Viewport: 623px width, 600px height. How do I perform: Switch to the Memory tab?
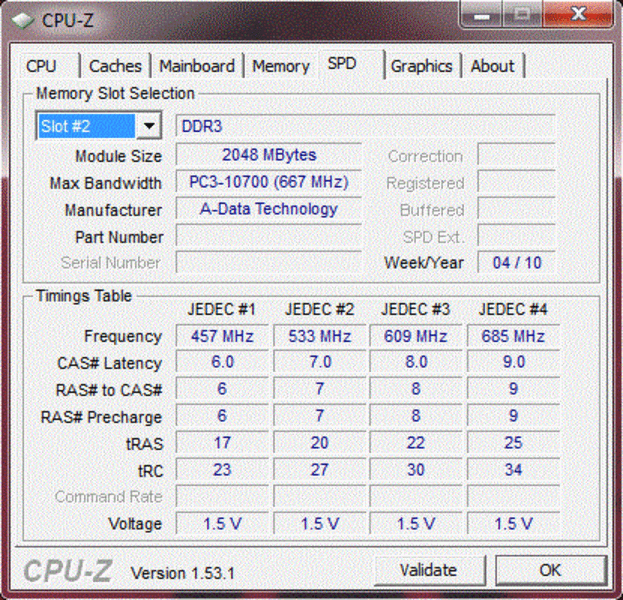pos(280,66)
